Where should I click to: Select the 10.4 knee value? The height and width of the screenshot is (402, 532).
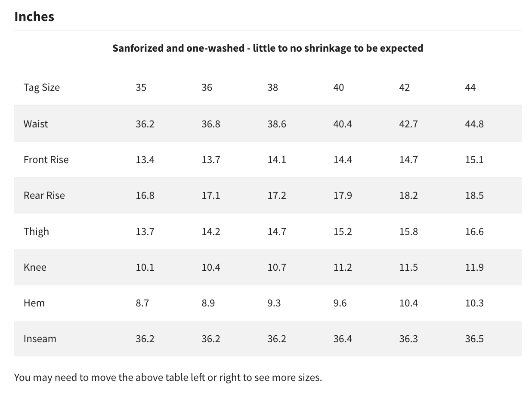(x=211, y=267)
